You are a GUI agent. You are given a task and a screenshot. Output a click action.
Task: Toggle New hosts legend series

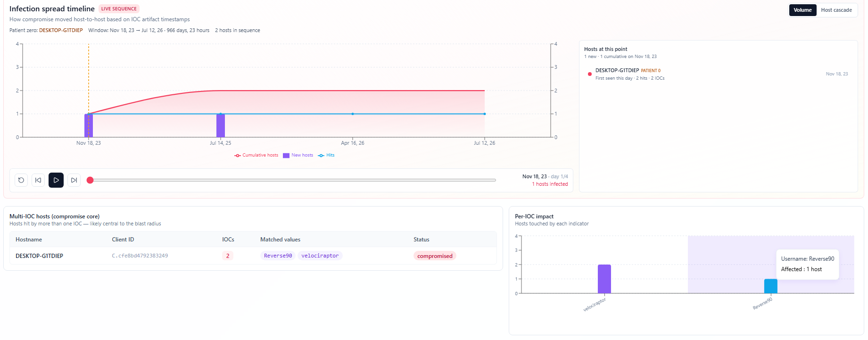pos(298,155)
